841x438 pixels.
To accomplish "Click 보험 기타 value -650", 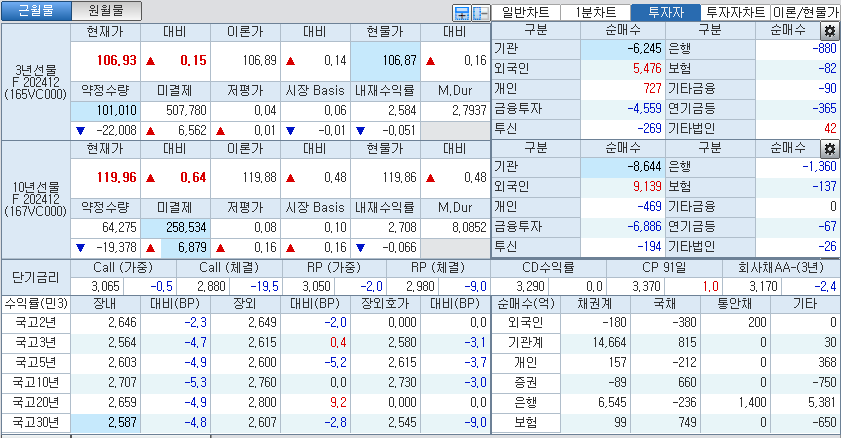I will click(x=805, y=422).
